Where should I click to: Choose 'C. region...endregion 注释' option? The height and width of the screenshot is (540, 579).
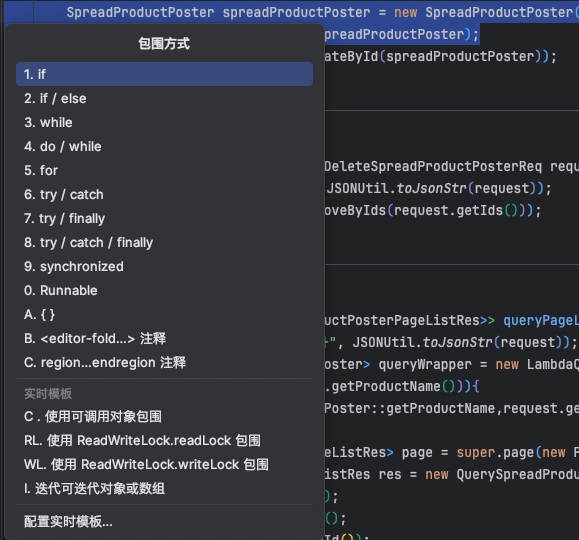pyautogui.click(x=164, y=363)
